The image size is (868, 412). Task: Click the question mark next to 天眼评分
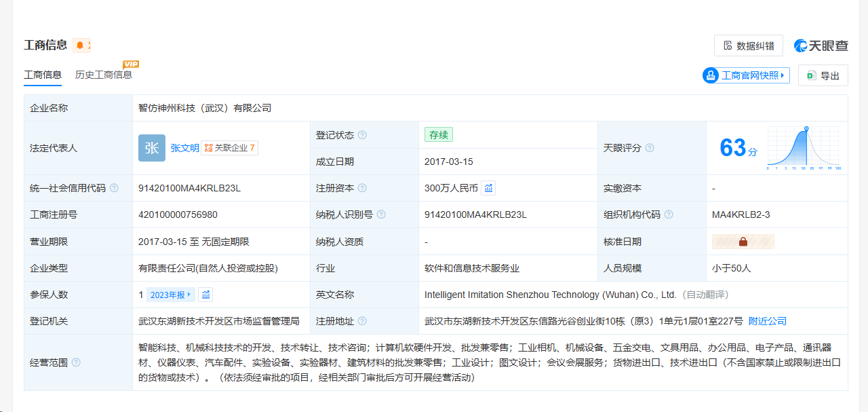point(650,148)
